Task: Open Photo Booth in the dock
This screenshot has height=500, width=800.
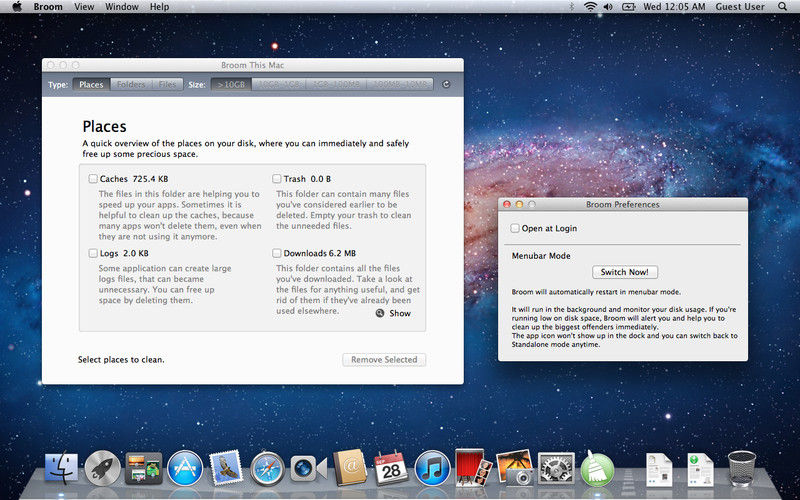Action: [x=473, y=467]
